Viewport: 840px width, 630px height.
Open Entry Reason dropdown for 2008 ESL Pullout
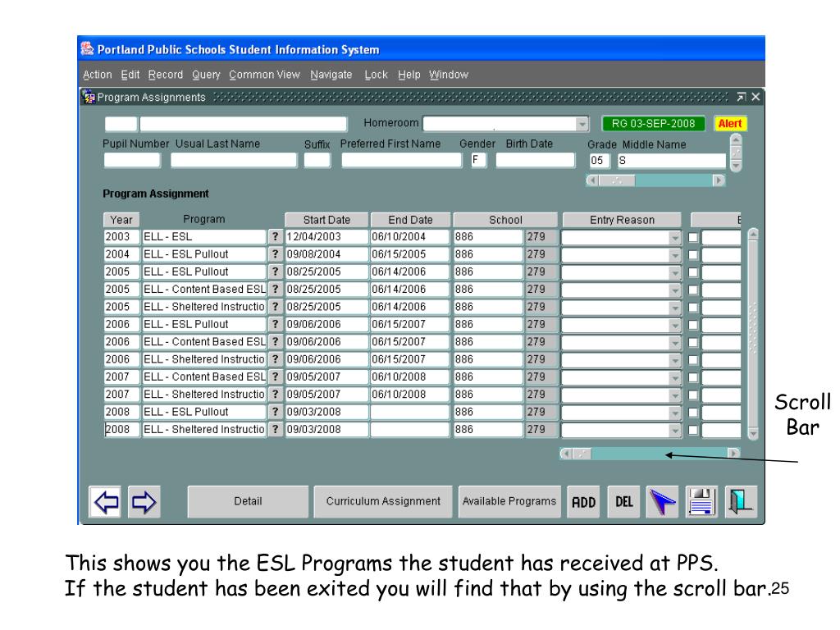675,413
